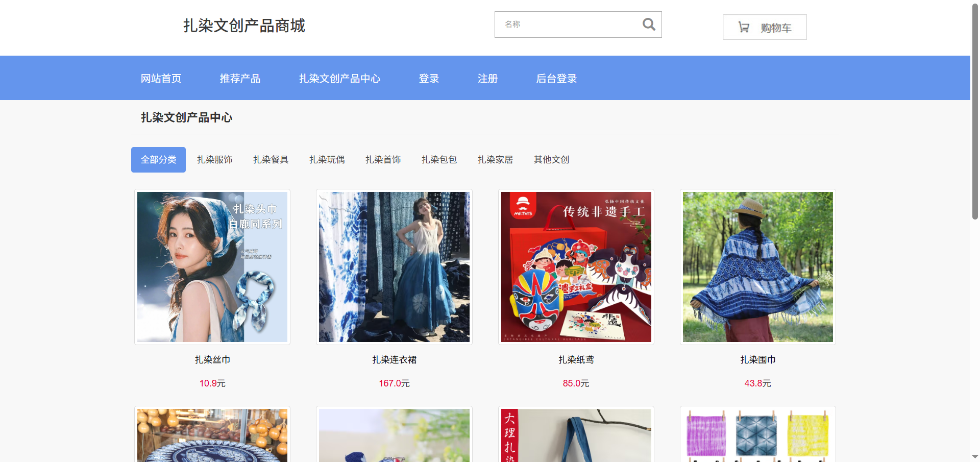Filter by 扎染餐具 category
The height and width of the screenshot is (462, 980).
click(271, 160)
